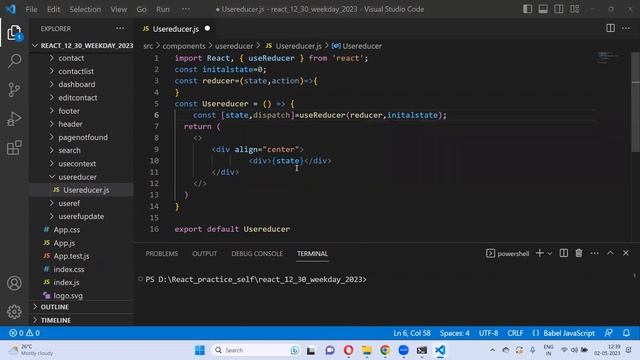
Task: Maximize the panel with the up chevron
Action: (610, 253)
